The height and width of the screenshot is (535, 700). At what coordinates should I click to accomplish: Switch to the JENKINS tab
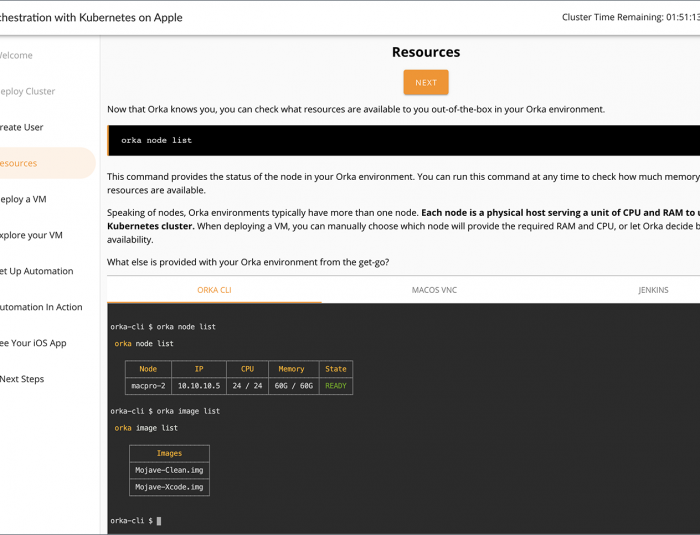653,290
